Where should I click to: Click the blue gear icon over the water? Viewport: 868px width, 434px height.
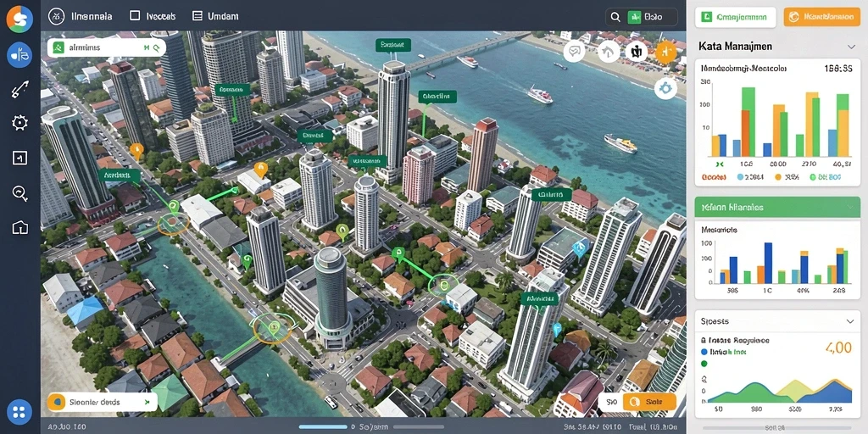[x=665, y=88]
